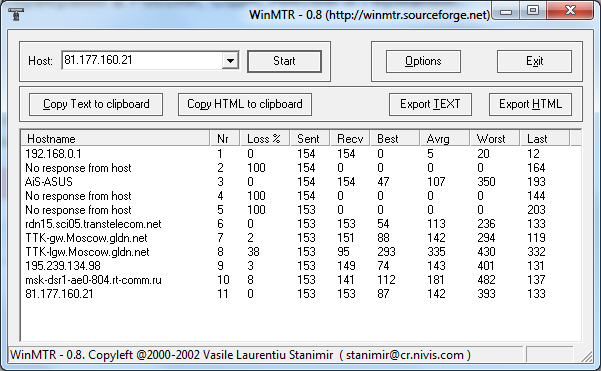Screen dimensions: 601x371
Task: Select the TTK-lgw.Moscow.gldn.net row
Action: 300,252
